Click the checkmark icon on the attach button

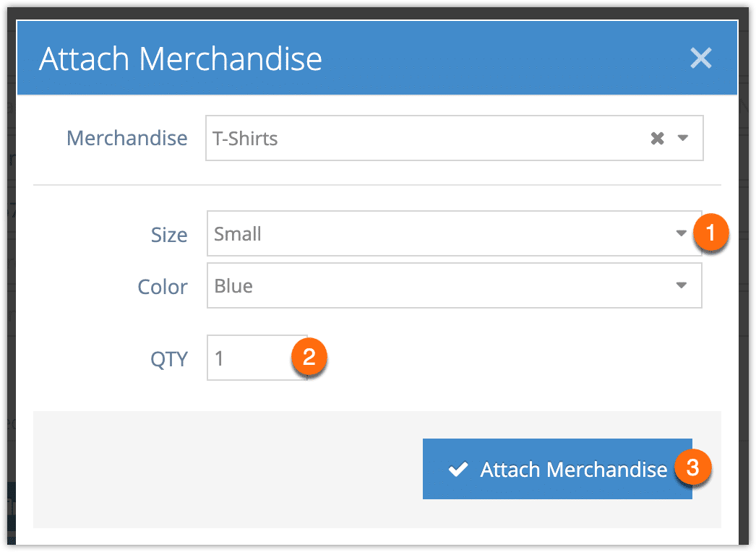coord(458,469)
